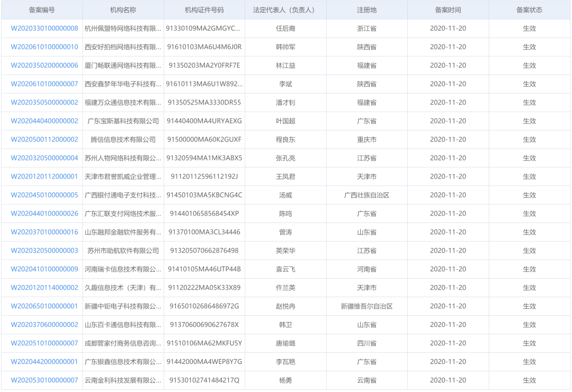572x392 pixels.
Task: Open record link W2020650100000001
Action: pos(44,306)
